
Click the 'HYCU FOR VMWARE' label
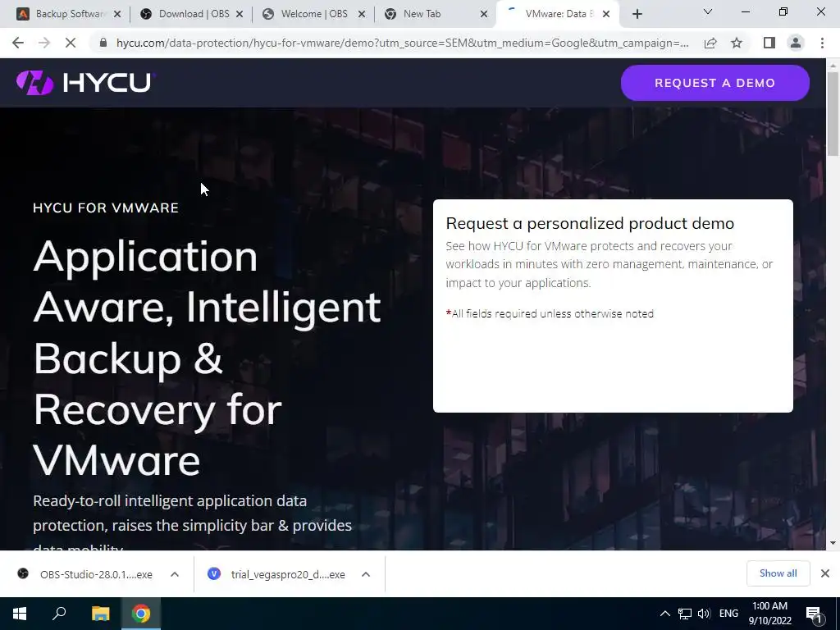(106, 208)
